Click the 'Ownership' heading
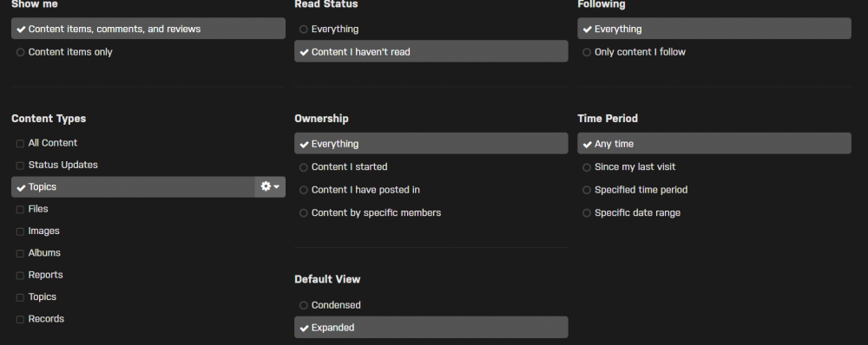 (x=322, y=118)
